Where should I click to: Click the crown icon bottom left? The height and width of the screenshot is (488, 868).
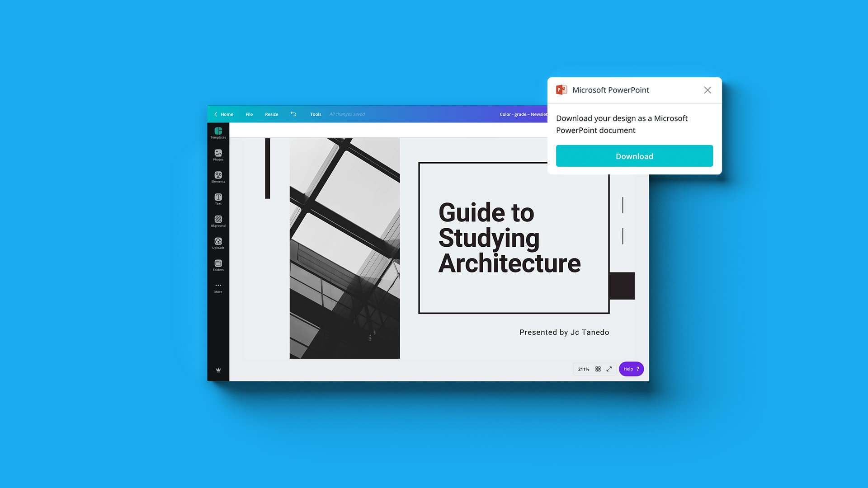pos(218,370)
